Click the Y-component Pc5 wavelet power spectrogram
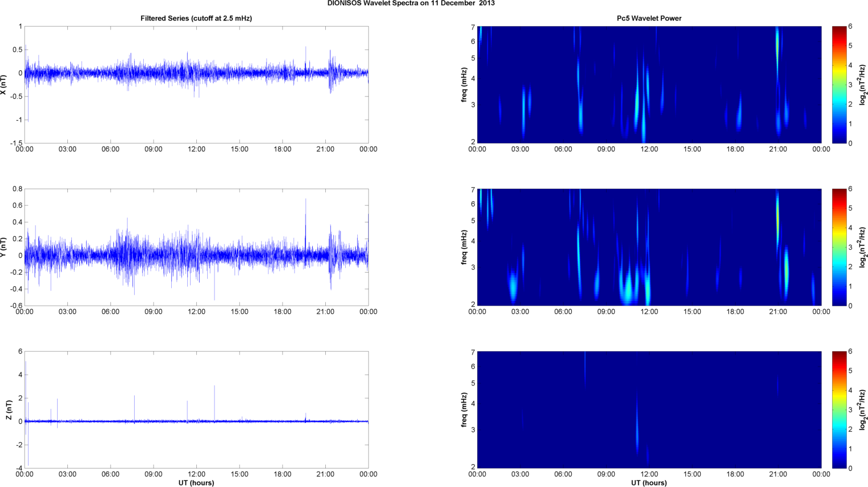868x487 pixels. tap(649, 247)
